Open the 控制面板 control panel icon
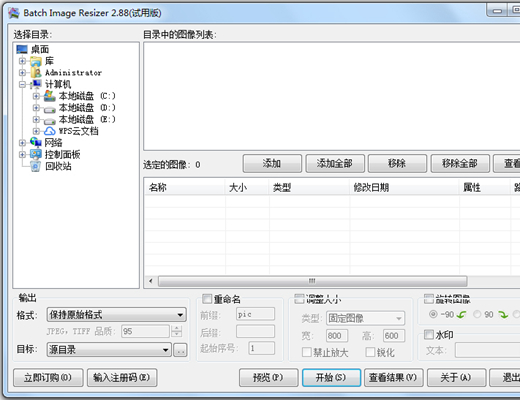Viewport: 520px width, 400px height. pos(36,154)
